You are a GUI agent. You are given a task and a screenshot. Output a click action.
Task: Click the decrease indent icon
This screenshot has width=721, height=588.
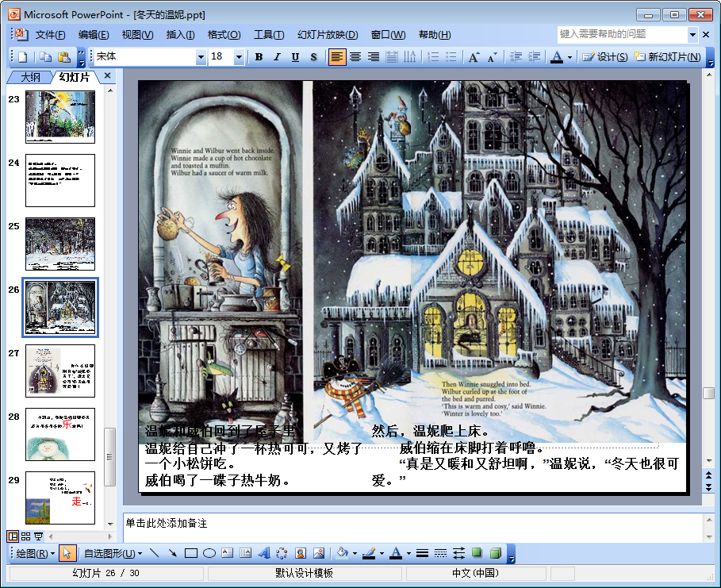pyautogui.click(x=516, y=57)
